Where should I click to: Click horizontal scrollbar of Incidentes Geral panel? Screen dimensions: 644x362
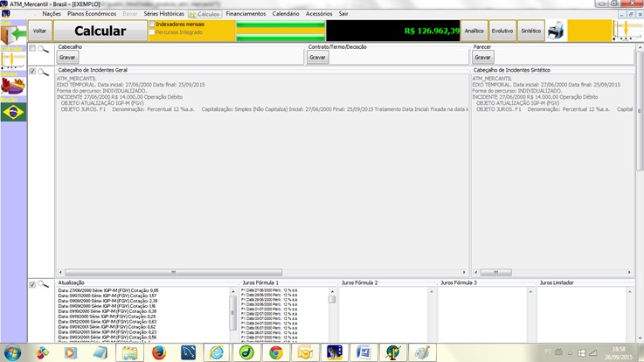(x=262, y=272)
